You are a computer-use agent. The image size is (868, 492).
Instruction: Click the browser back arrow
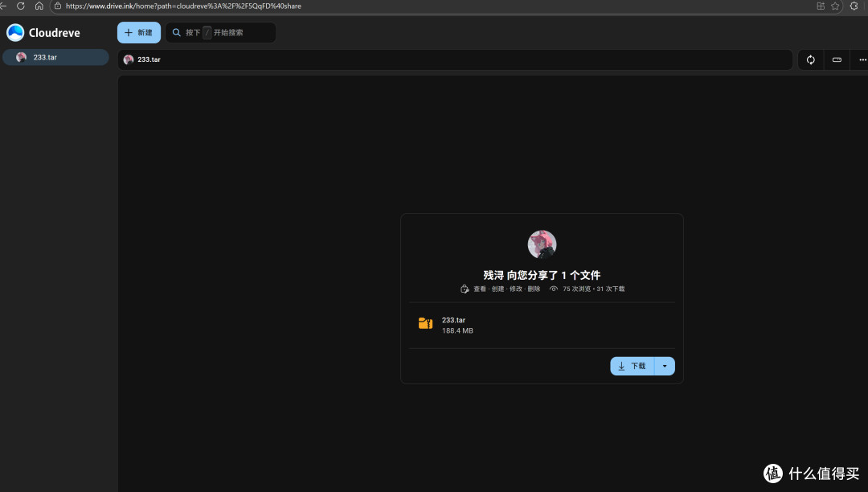click(x=3, y=6)
